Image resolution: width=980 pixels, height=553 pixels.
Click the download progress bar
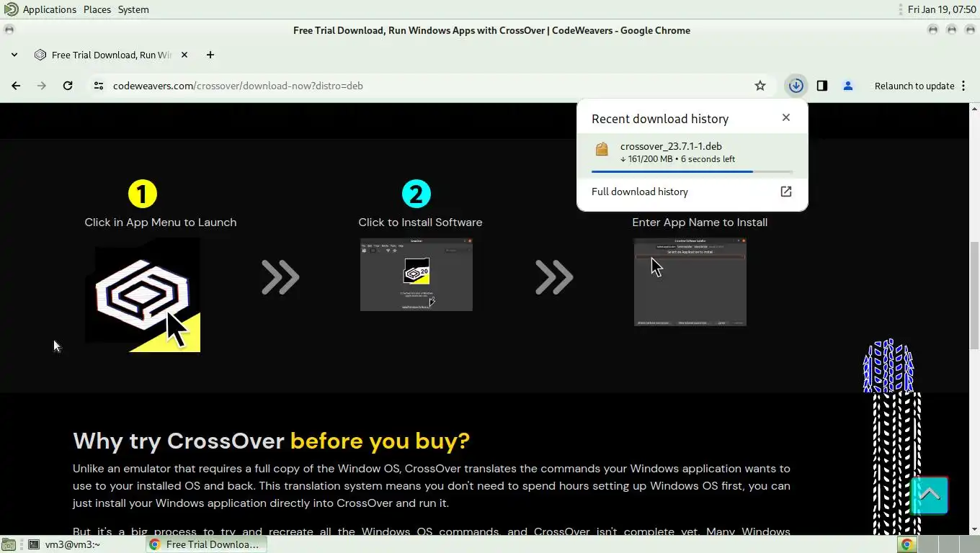point(692,171)
